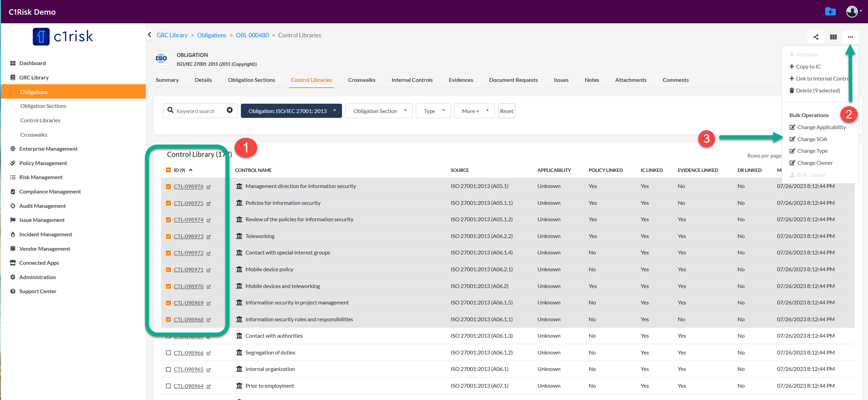The width and height of the screenshot is (868, 400).
Task: Open Risk Management in sidebar
Action: click(x=41, y=177)
